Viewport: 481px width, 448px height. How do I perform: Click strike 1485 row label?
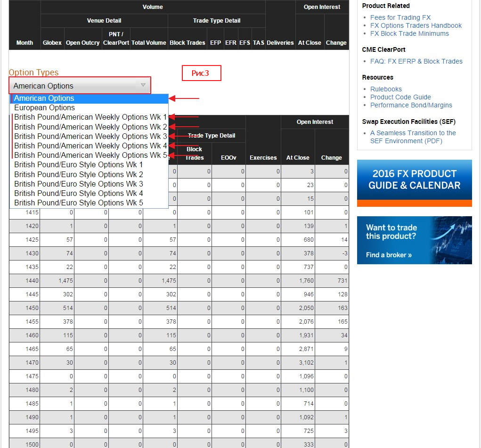32,404
